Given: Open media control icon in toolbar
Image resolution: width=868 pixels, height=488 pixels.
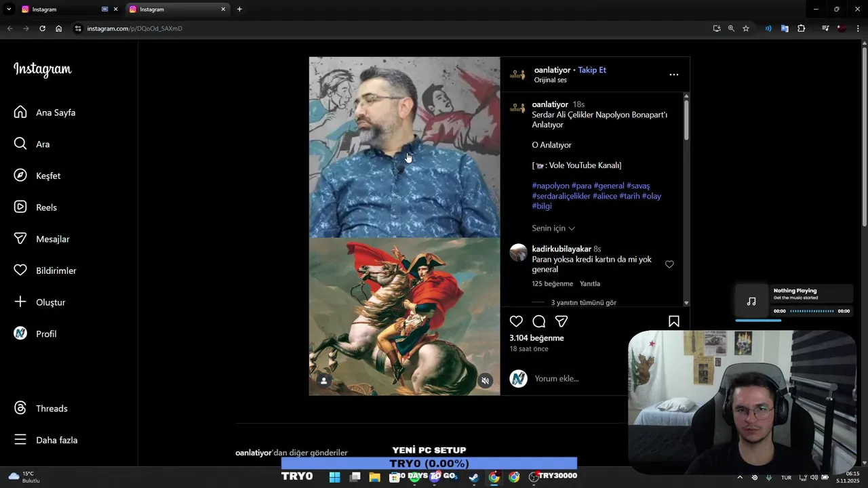Looking at the screenshot, I should point(825,28).
